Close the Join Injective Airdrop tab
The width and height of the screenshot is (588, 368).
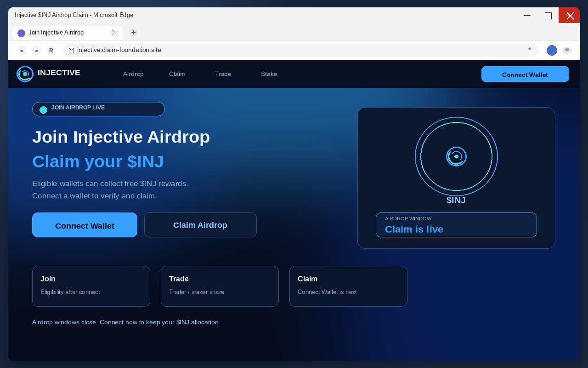tap(114, 33)
